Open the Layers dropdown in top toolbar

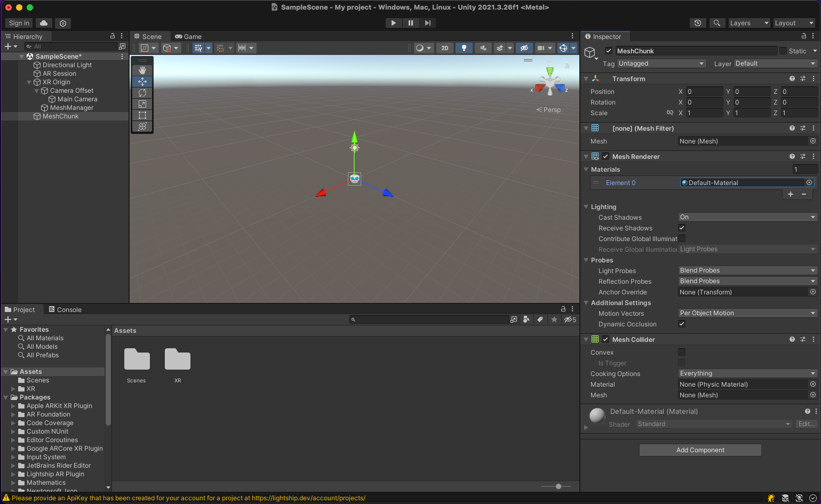749,23
